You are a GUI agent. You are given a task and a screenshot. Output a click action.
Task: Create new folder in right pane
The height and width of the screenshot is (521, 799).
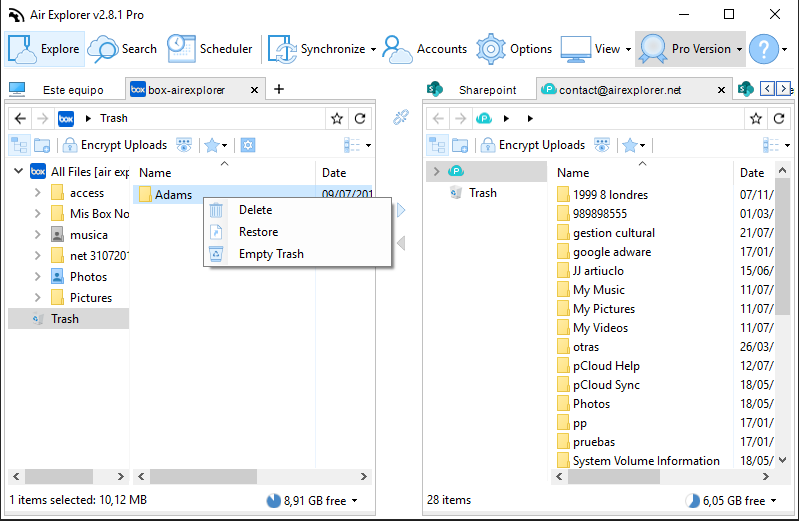point(460,145)
